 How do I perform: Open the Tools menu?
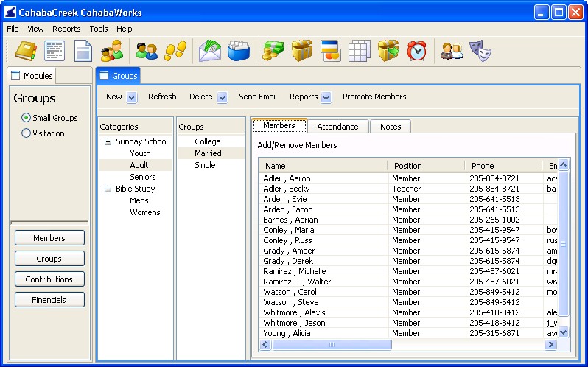click(99, 29)
